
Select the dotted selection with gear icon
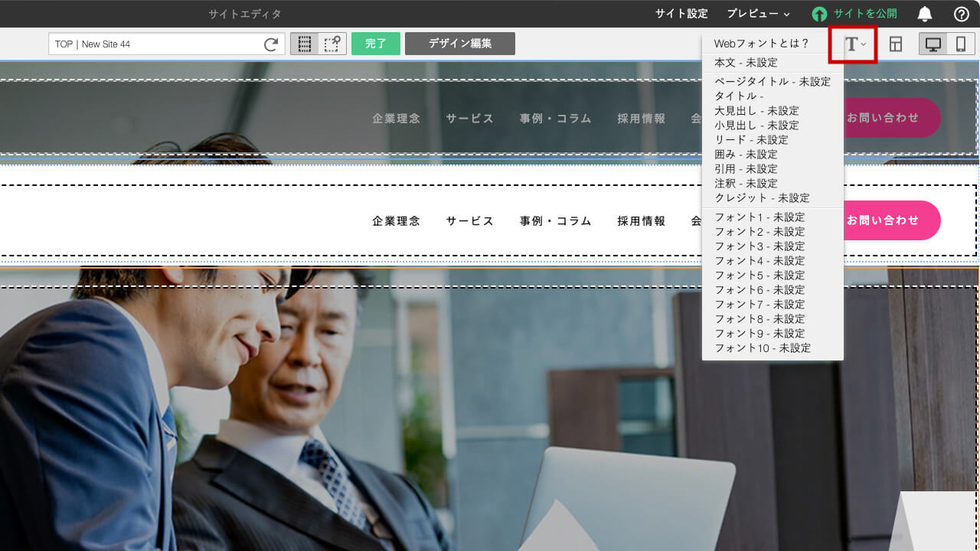[x=332, y=44]
